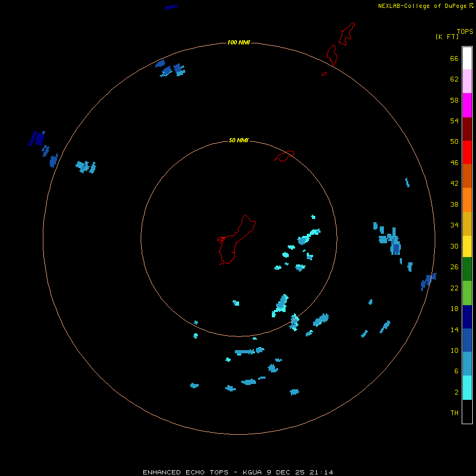Click the 58 value on legend scale
This screenshot has height=476, width=476.
tap(454, 100)
